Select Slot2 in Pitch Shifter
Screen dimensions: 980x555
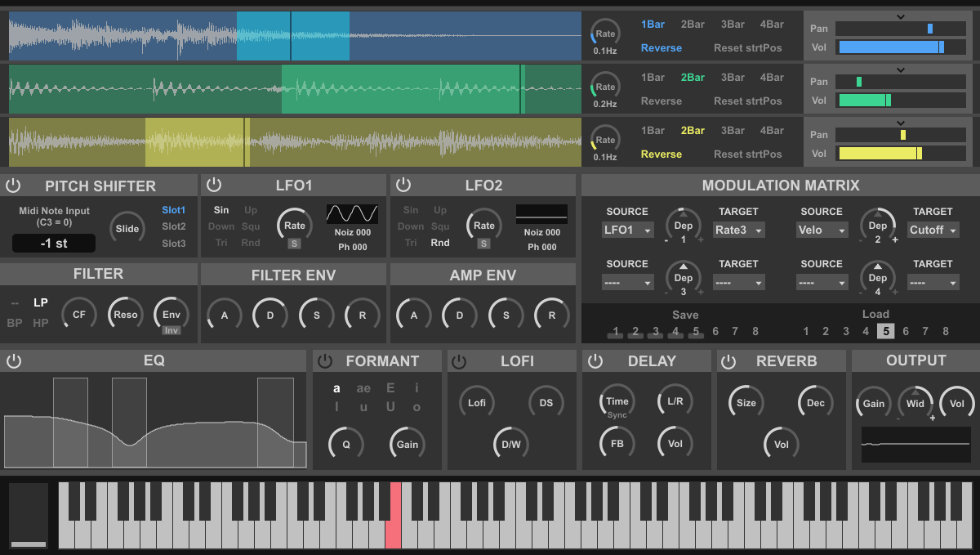(173, 226)
